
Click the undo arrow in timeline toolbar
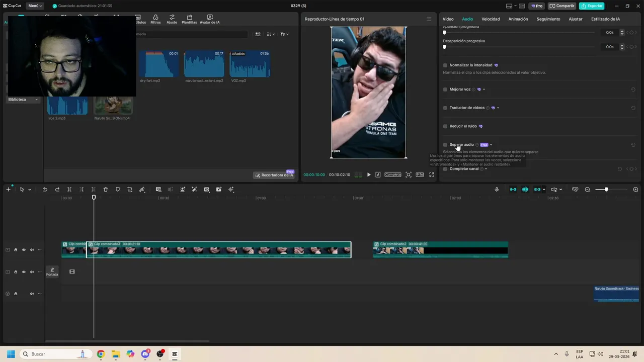point(45,190)
